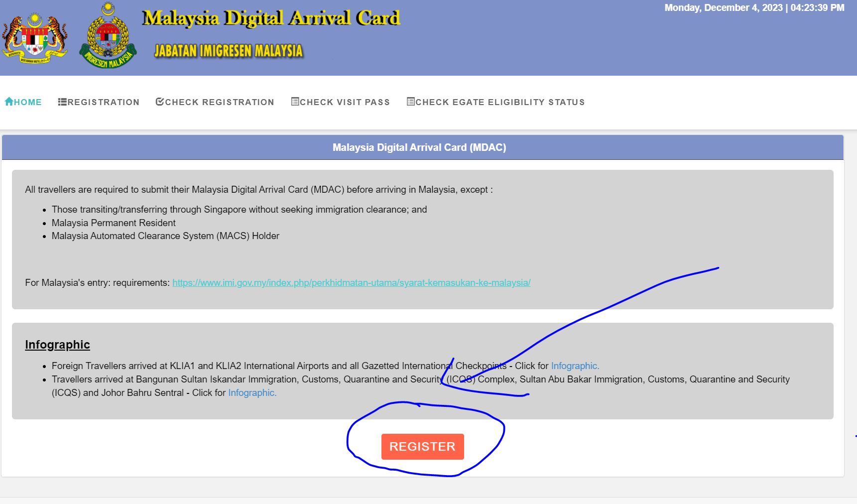Click the Imigresen Malaysia emblem

tap(109, 36)
